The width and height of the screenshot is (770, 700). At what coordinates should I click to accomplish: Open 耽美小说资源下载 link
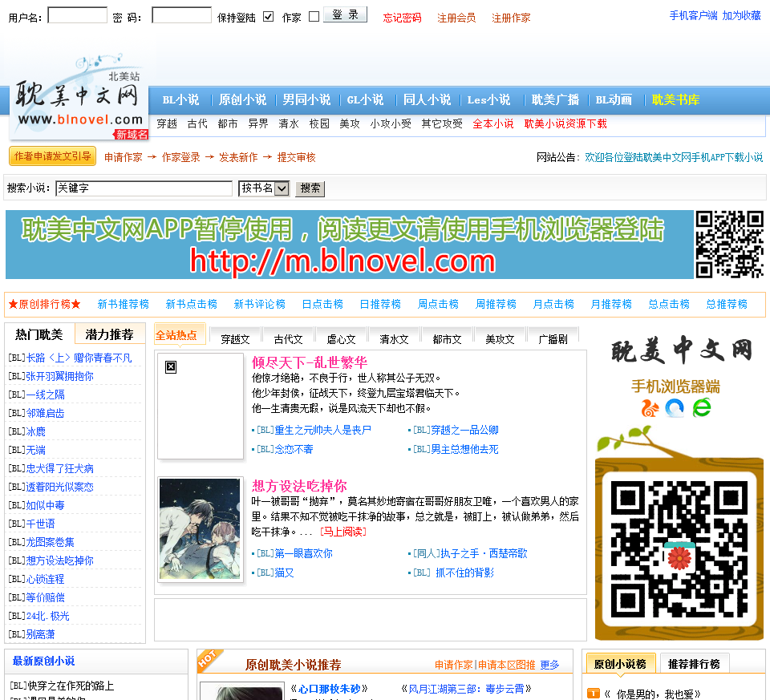pos(565,123)
